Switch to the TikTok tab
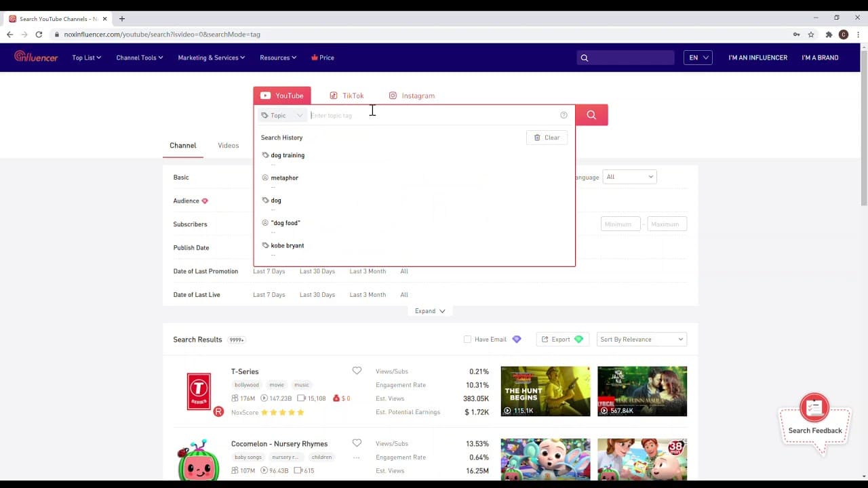Image resolution: width=868 pixels, height=488 pixels. pyautogui.click(x=347, y=96)
